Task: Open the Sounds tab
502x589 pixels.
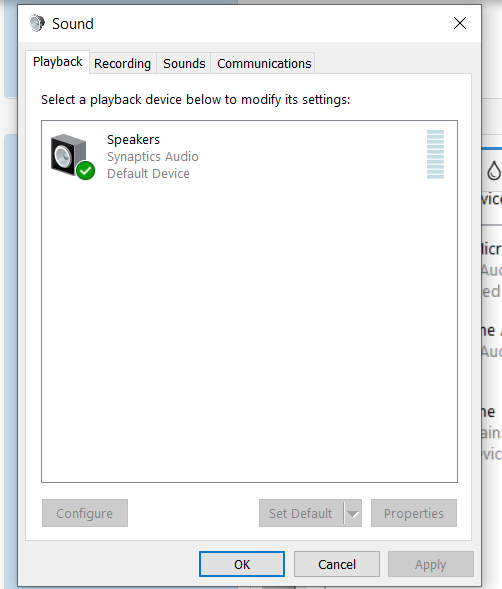Action: click(x=184, y=63)
